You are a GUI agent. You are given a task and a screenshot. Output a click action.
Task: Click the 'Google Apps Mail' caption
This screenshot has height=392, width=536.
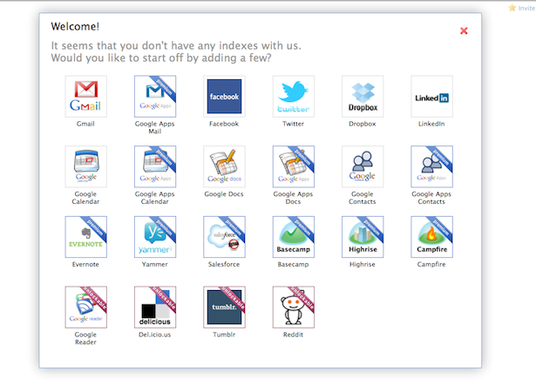point(155,127)
